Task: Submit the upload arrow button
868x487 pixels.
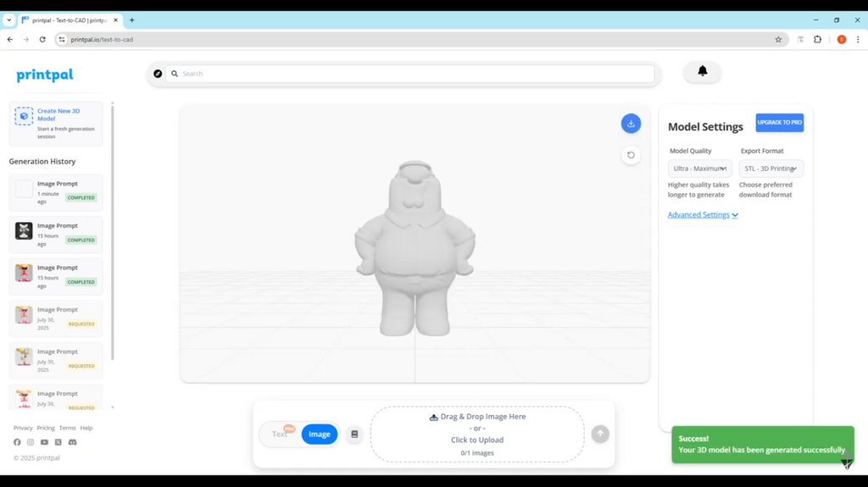Action: coord(600,434)
